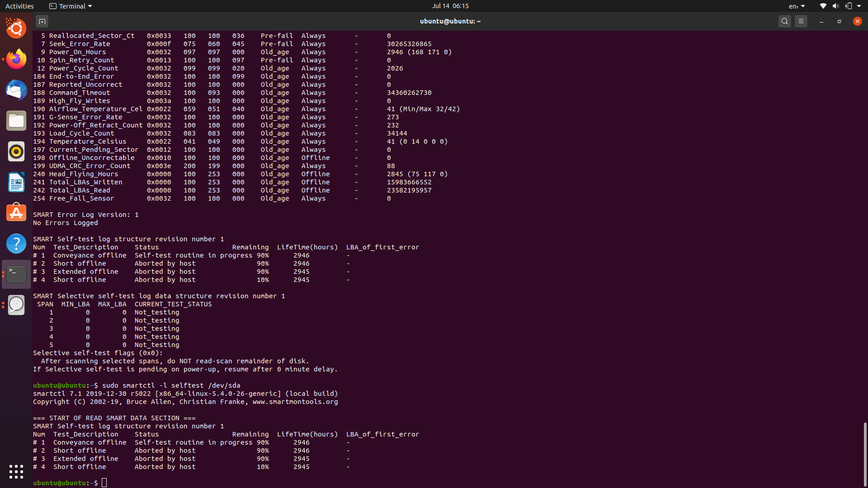Click the 'START OF READ SMART DATA SECTION' line
Image resolution: width=868 pixels, height=488 pixels.
coord(114,418)
